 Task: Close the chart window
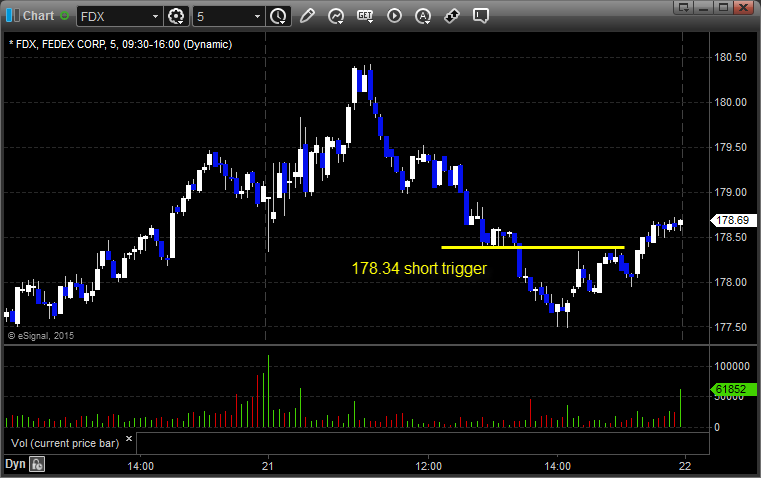[744, 7]
